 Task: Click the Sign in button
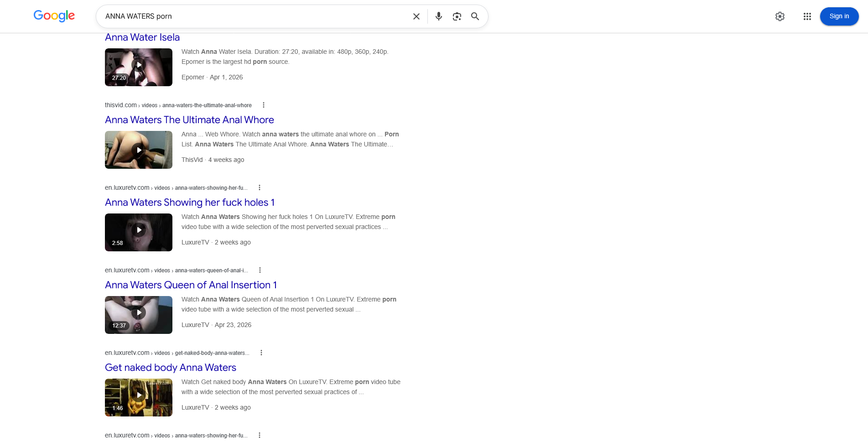[x=839, y=16]
